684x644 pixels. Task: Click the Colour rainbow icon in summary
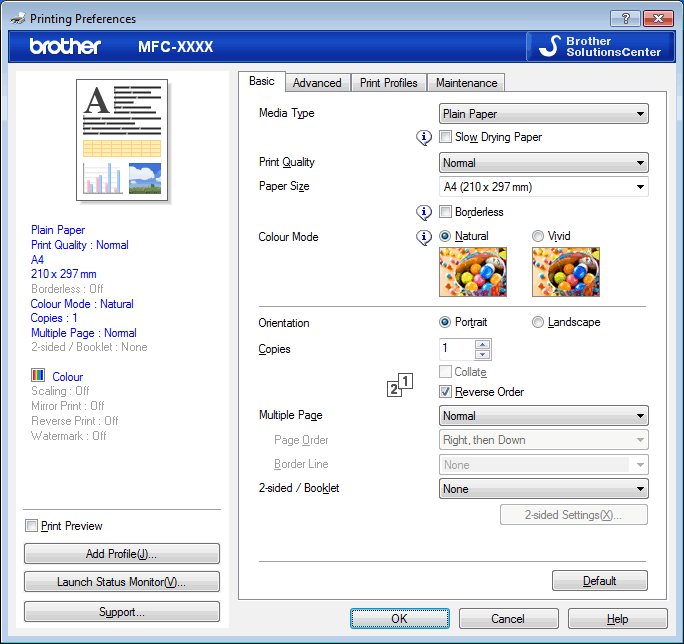38,375
